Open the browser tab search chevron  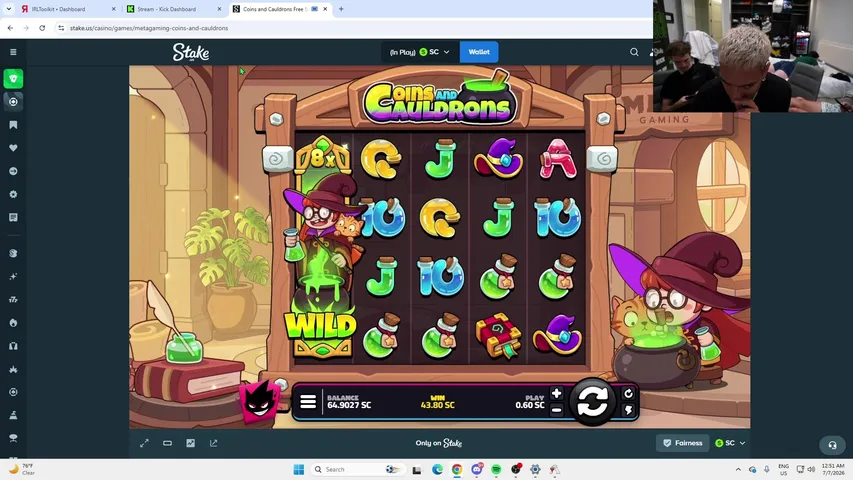[x=9, y=9]
